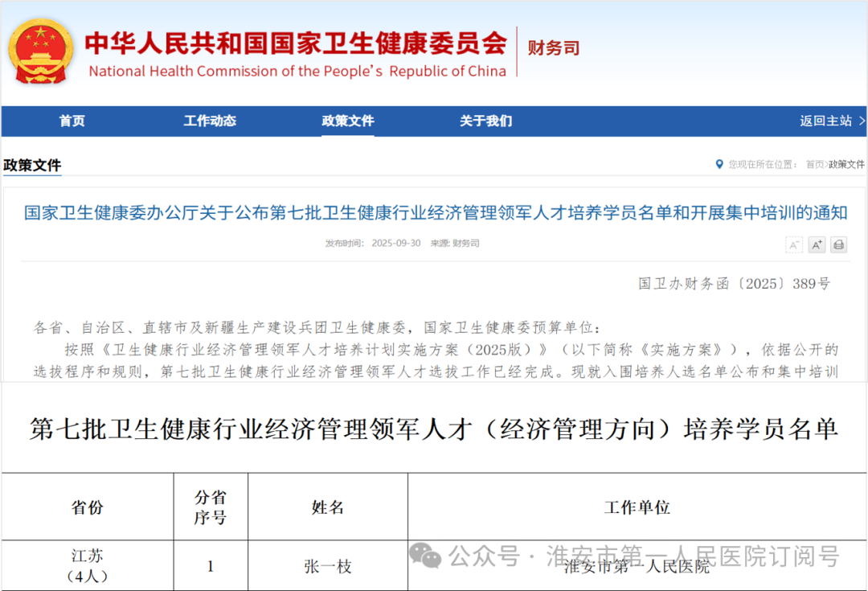Viewport: 868px width, 591px height.
Task: Click 首页 in the breadcrumb trail
Action: tap(814, 164)
